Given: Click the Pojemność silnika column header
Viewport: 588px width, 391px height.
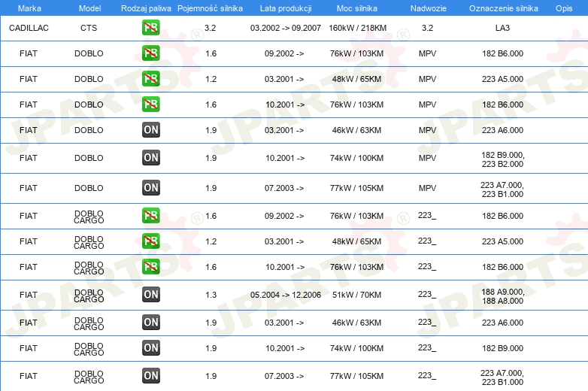Looking at the screenshot, I should [210, 8].
